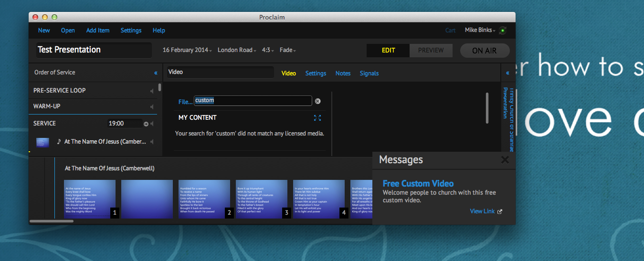Viewport: 644px width, 261px height.
Task: Open the New menu
Action: [44, 31]
